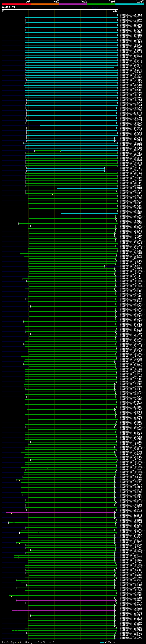Click the green ~80% identity legend segment
Screen dimensions: 146x644
[101, 4]
